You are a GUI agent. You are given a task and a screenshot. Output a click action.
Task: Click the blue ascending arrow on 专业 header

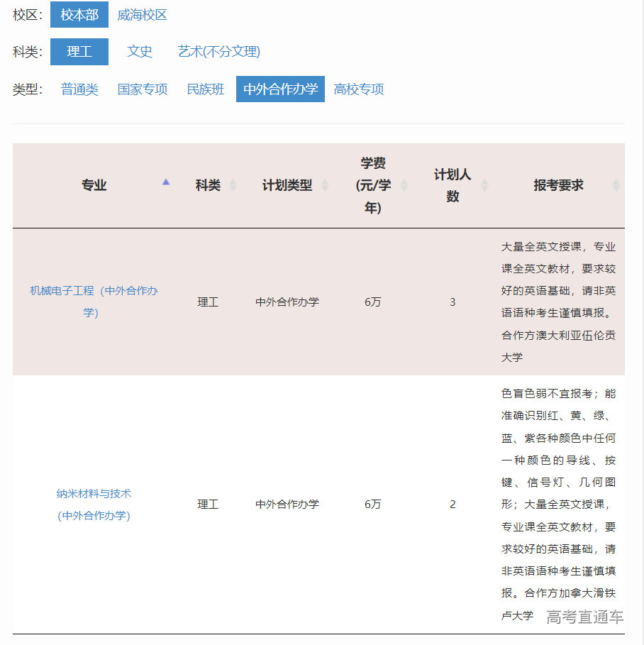coord(166,182)
